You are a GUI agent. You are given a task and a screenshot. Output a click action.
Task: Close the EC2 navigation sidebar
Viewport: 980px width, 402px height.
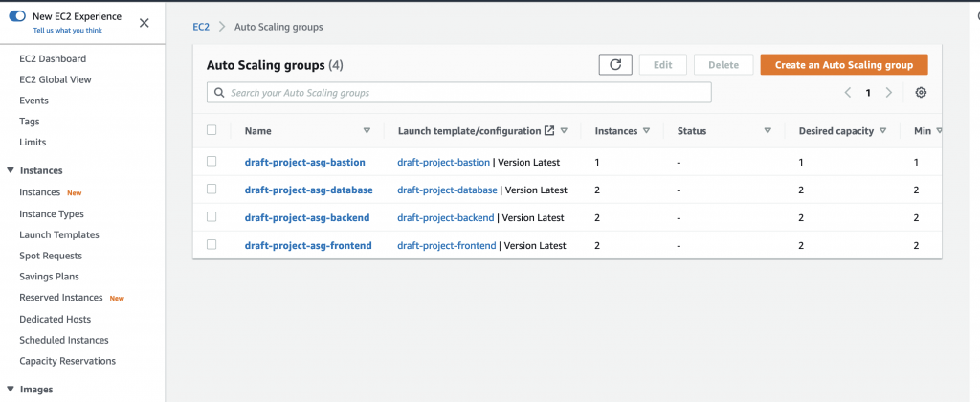(144, 23)
